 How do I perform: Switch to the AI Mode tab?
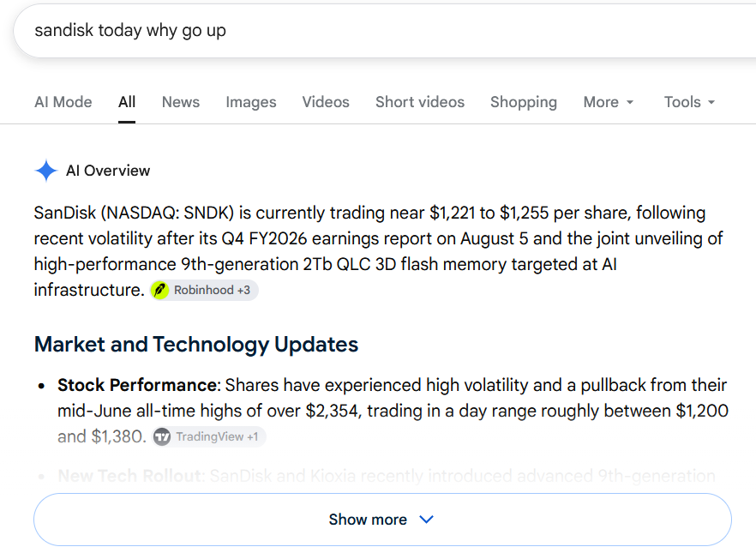(x=63, y=102)
